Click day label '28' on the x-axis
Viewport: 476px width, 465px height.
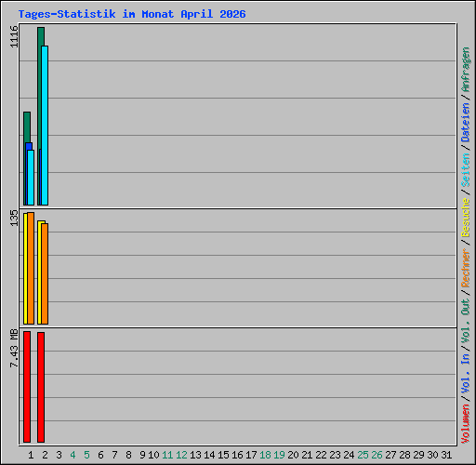point(404,455)
